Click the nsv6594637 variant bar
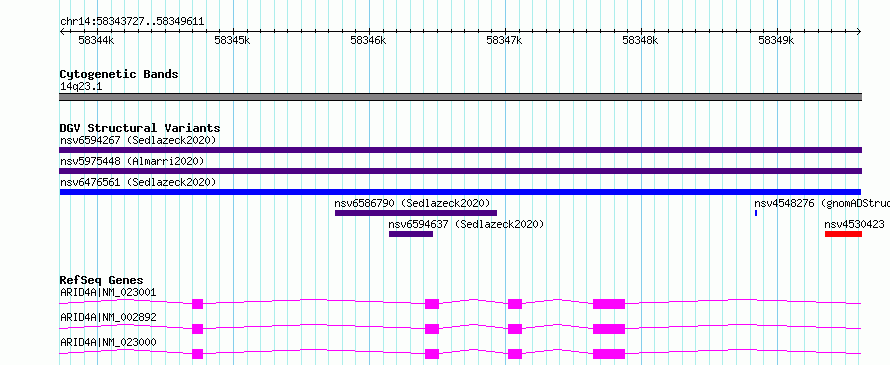 pyautogui.click(x=411, y=234)
